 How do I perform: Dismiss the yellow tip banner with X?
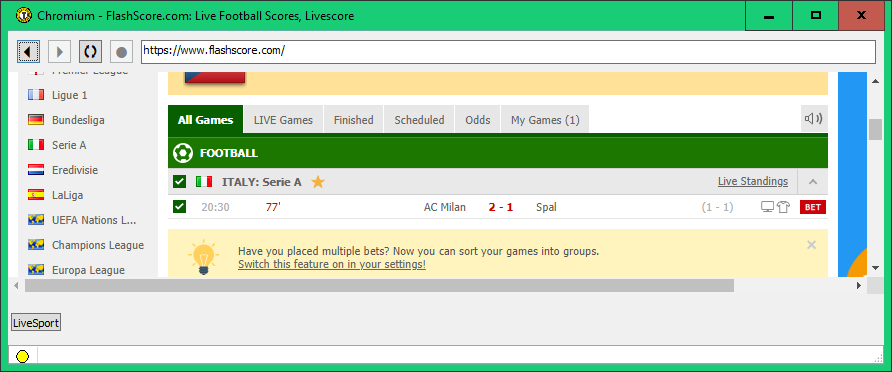pyautogui.click(x=811, y=245)
